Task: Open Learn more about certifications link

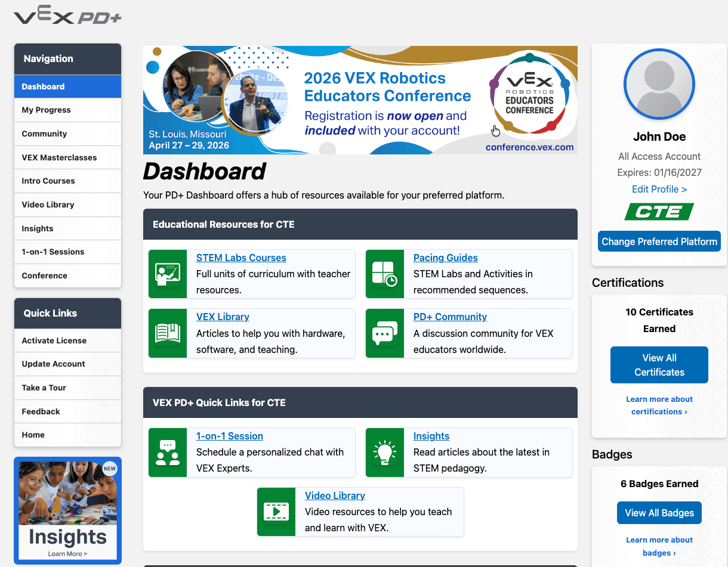Action: [659, 405]
